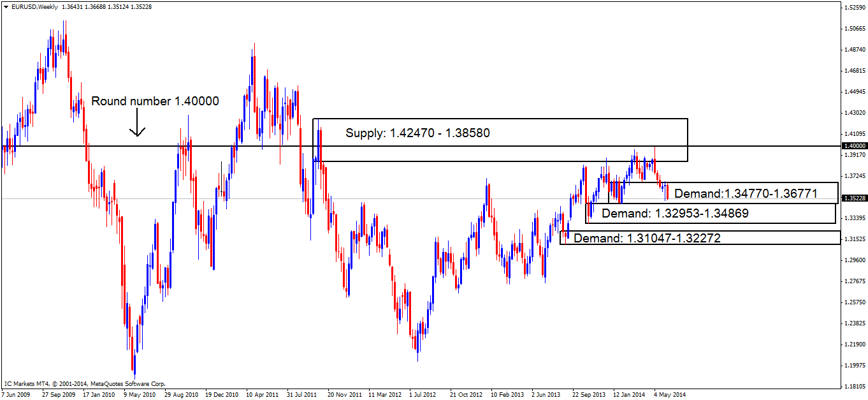Click the 22 Sep 2013 date label
This screenshot has width=868, height=400.
(589, 394)
